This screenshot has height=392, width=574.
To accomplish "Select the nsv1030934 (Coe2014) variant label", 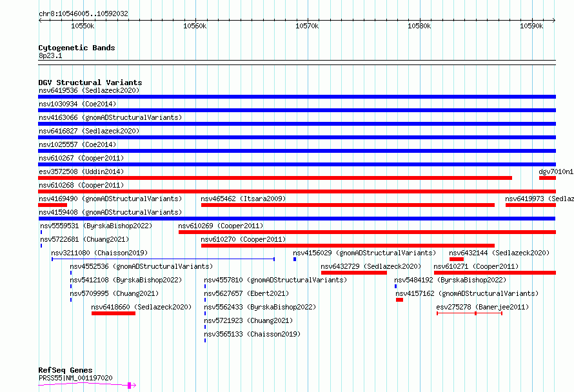I will pos(77,104).
